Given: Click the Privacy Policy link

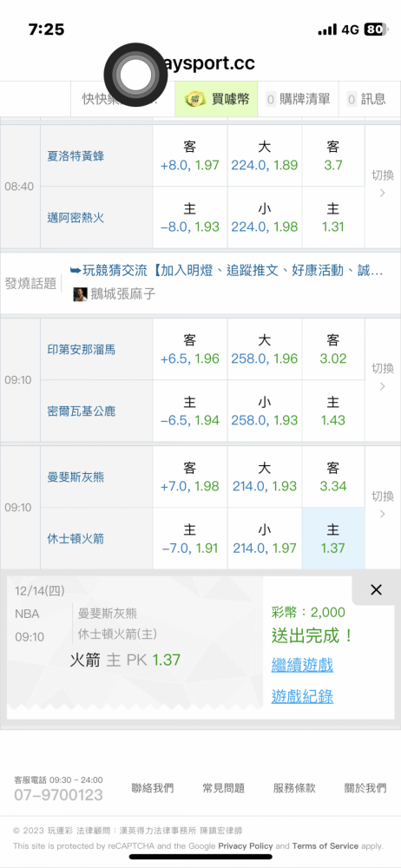Looking at the screenshot, I should [246, 845].
